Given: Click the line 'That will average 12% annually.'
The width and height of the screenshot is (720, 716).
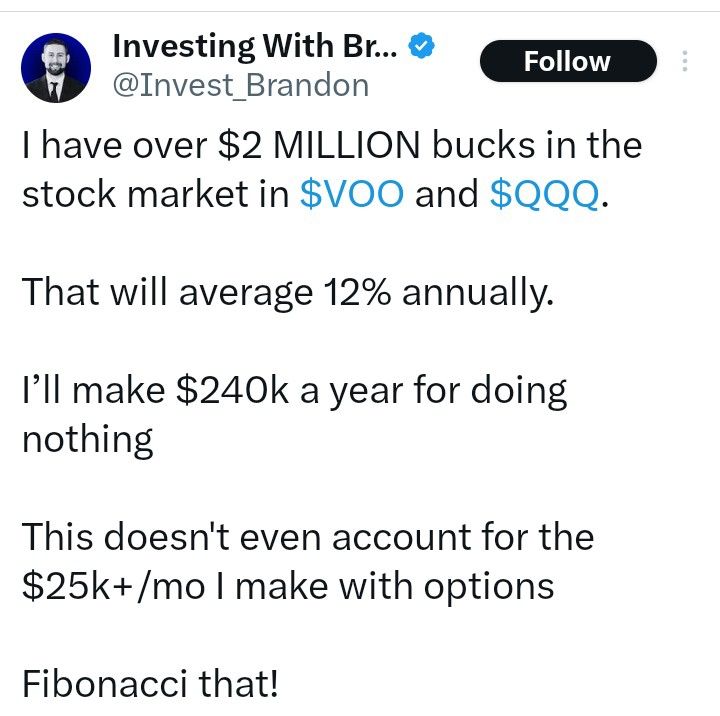Looking at the screenshot, I should point(288,293).
